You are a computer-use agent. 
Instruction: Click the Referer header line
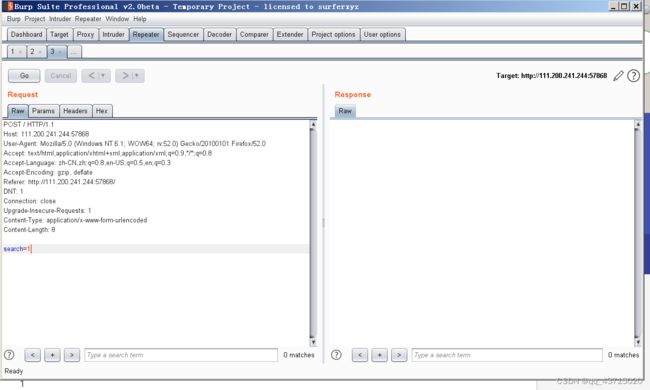tap(59, 182)
